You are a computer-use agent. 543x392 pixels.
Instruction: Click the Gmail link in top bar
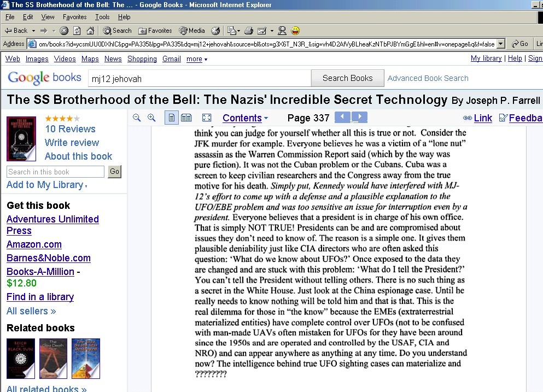pyautogui.click(x=171, y=59)
